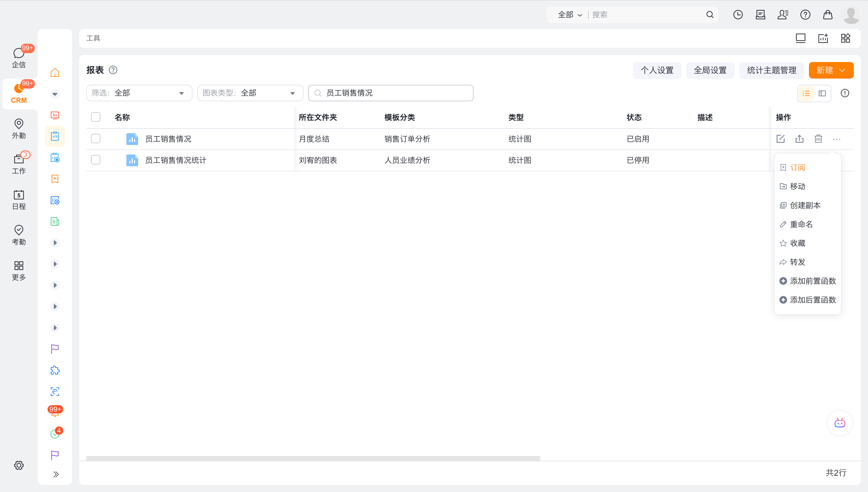This screenshot has width=868, height=492.
Task: Expand the orange 新建 dropdown button
Action: click(831, 70)
